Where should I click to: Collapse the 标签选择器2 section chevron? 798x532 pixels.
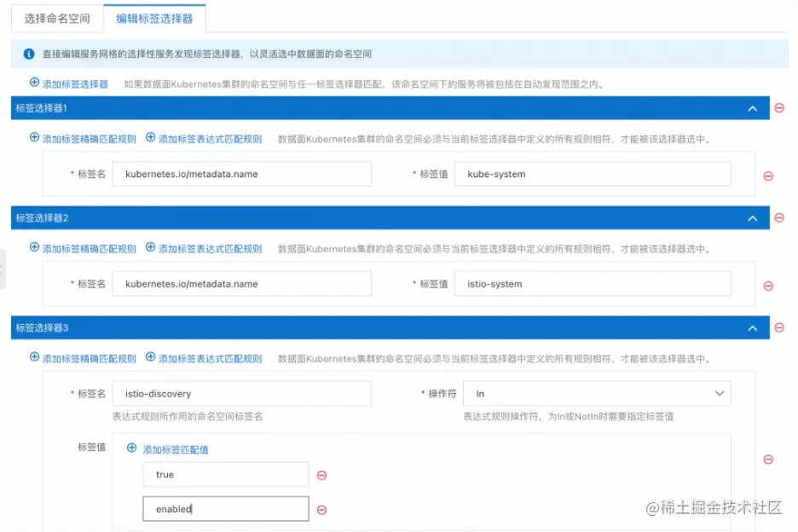click(753, 218)
